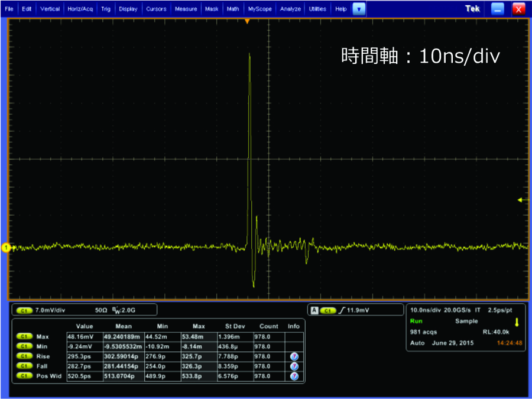The height and width of the screenshot is (399, 532).
Task: Click the 302.59014p mean cell
Action: pyautogui.click(x=124, y=356)
